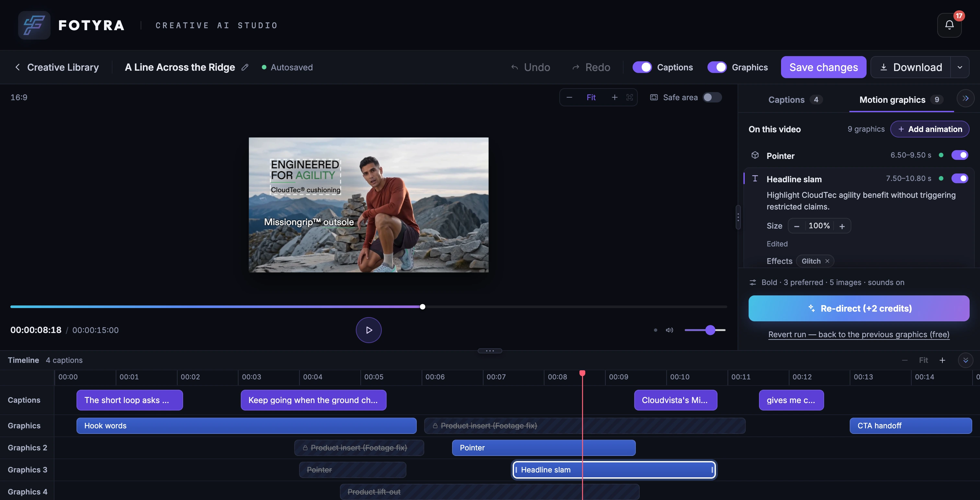Click the playback progress bar handle
This screenshot has height=500, width=980.
point(422,307)
